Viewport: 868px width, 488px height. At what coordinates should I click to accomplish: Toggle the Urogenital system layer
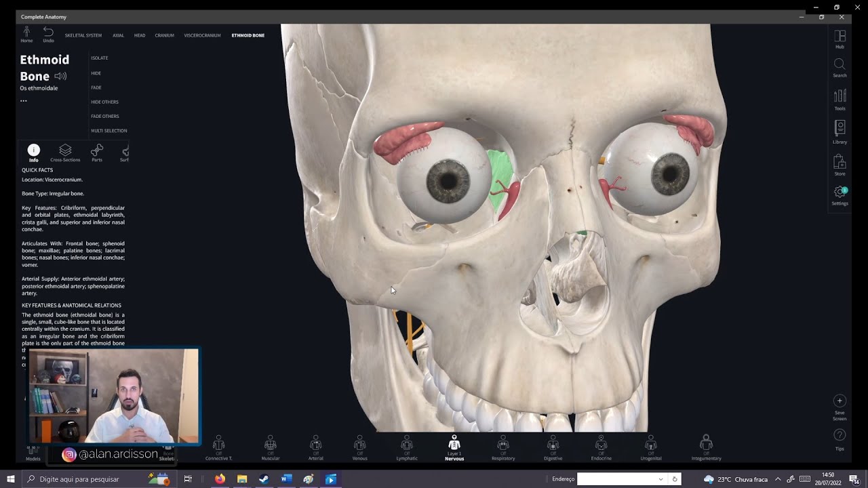pyautogui.click(x=651, y=448)
